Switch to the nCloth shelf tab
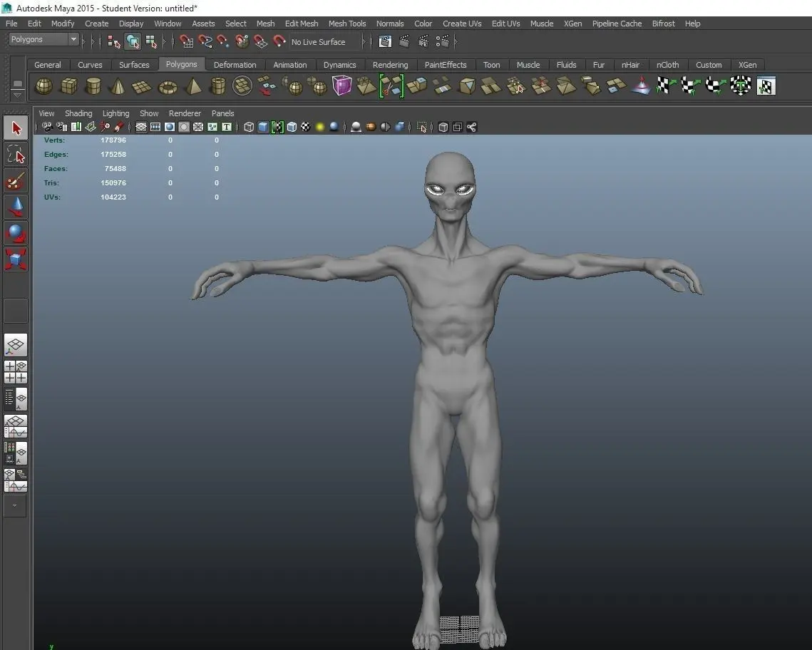Image resolution: width=812 pixels, height=650 pixels. 667,65
